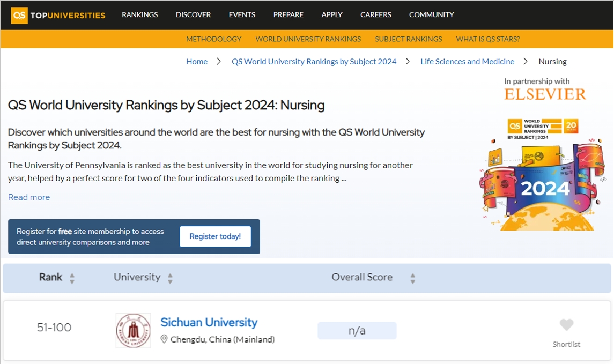Viewport: 614px width, 364px height.
Task: Expand description with Read more
Action: click(x=29, y=197)
